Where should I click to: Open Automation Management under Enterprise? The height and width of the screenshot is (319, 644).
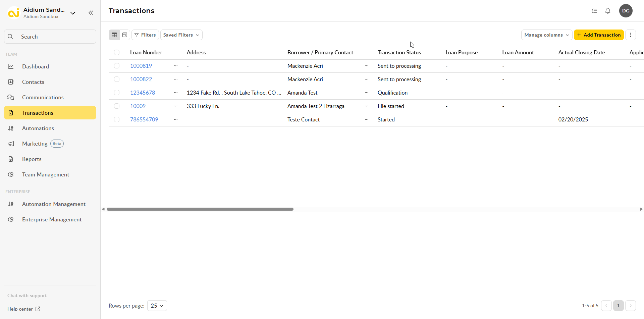coord(50,204)
